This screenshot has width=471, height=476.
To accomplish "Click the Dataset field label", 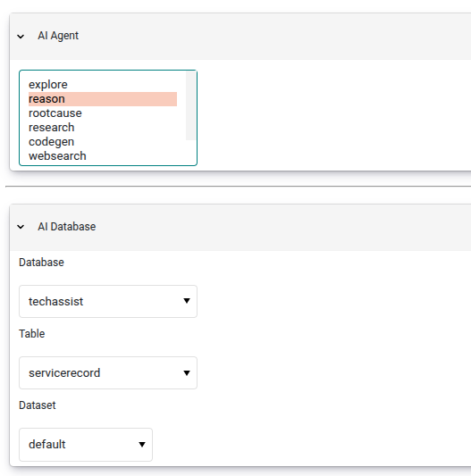I will coord(38,405).
